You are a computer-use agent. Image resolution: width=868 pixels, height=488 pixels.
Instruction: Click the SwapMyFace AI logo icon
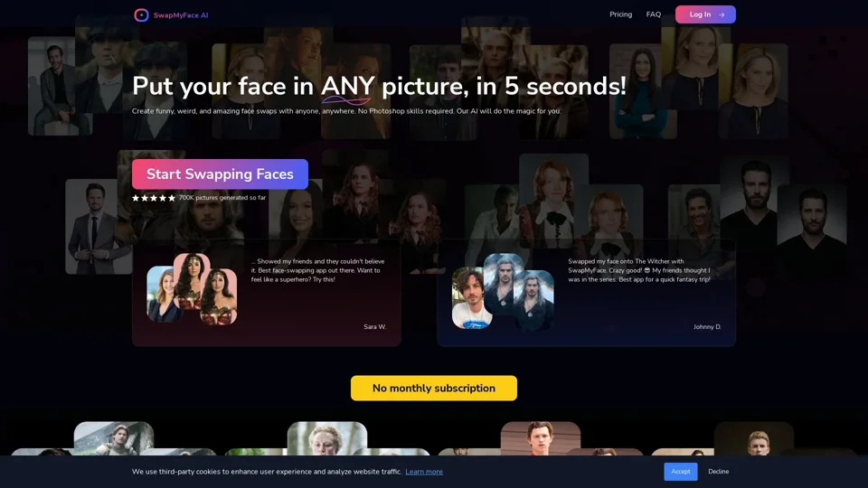(141, 15)
